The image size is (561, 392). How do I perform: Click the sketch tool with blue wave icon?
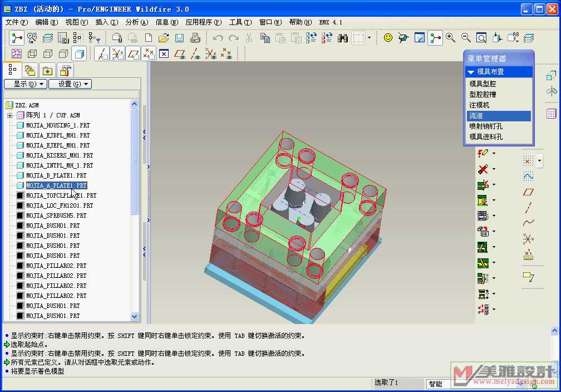pos(529,176)
